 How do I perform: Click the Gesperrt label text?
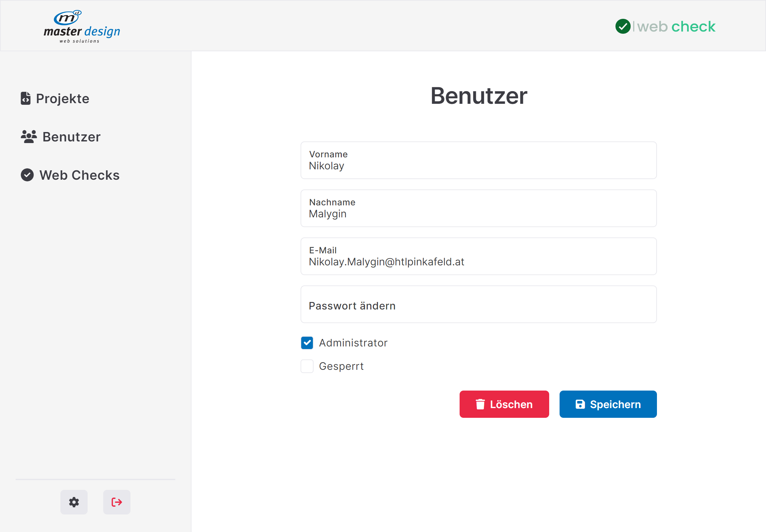click(341, 366)
